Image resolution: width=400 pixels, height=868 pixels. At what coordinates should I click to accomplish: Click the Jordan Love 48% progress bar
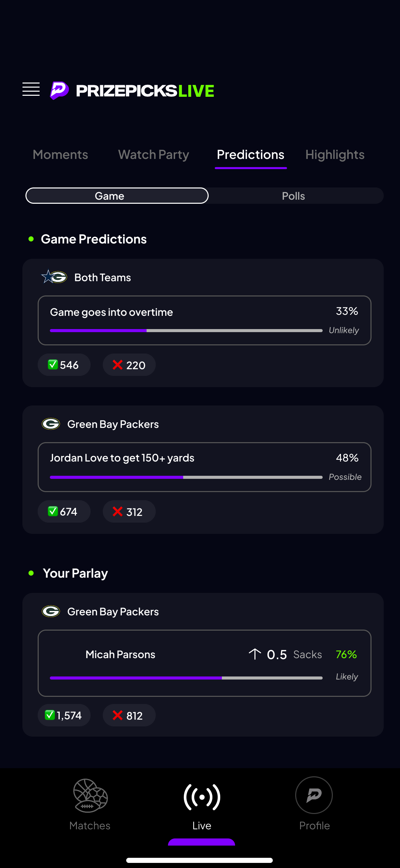186,477
